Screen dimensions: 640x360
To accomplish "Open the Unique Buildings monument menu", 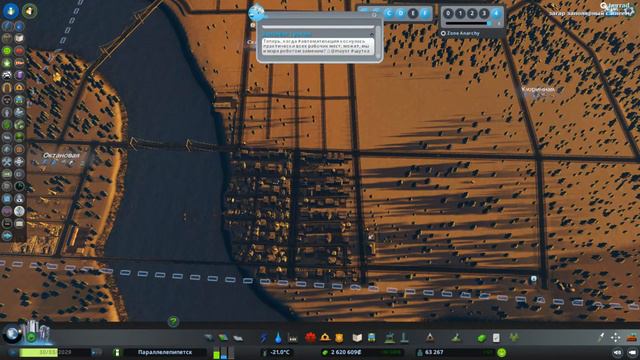I will pyautogui.click(x=404, y=338).
